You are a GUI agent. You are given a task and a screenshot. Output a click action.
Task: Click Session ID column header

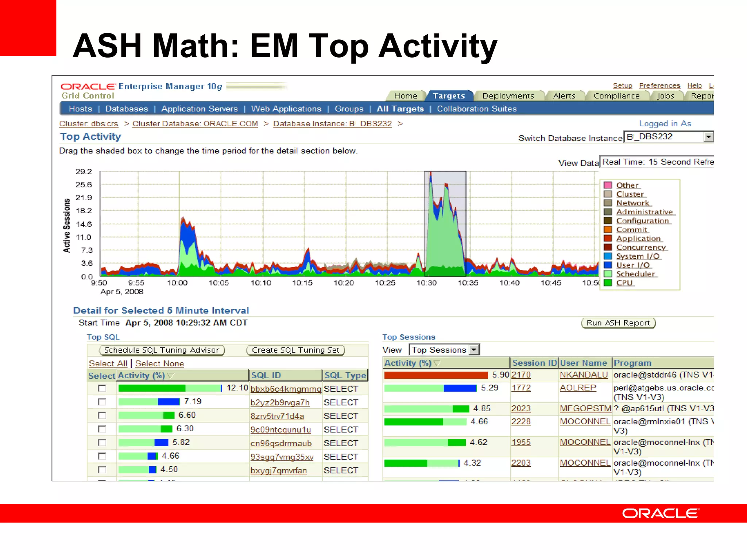[x=534, y=363]
